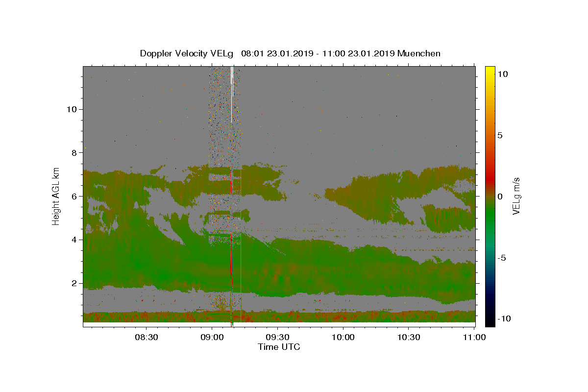The width and height of the screenshot is (588, 392).
Task: Click the 11:00 time tick label
Action: click(474, 337)
